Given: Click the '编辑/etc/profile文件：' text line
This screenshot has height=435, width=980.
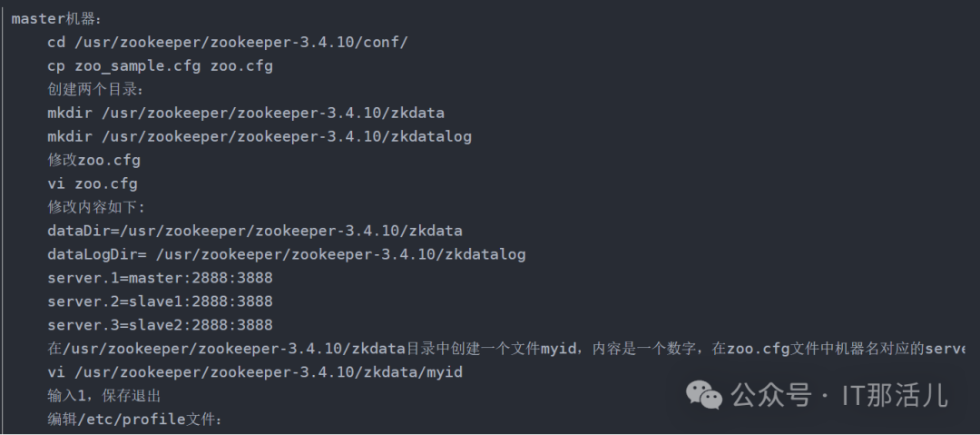Looking at the screenshot, I should point(135,420).
